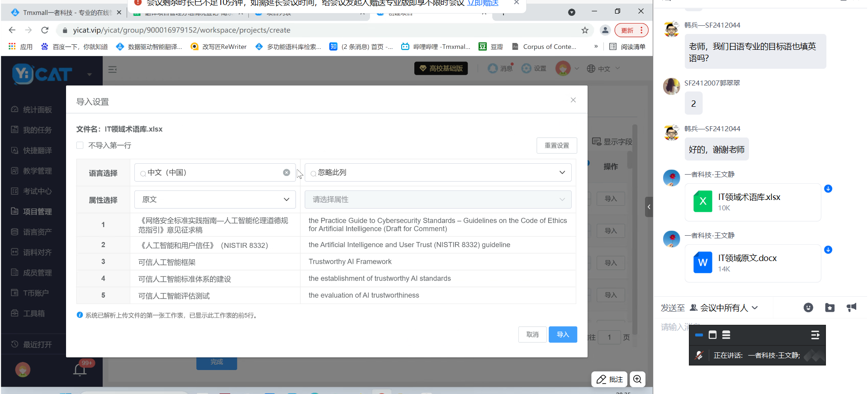Click the emoji icon in chat toolbar
The height and width of the screenshot is (394, 868).
click(808, 308)
